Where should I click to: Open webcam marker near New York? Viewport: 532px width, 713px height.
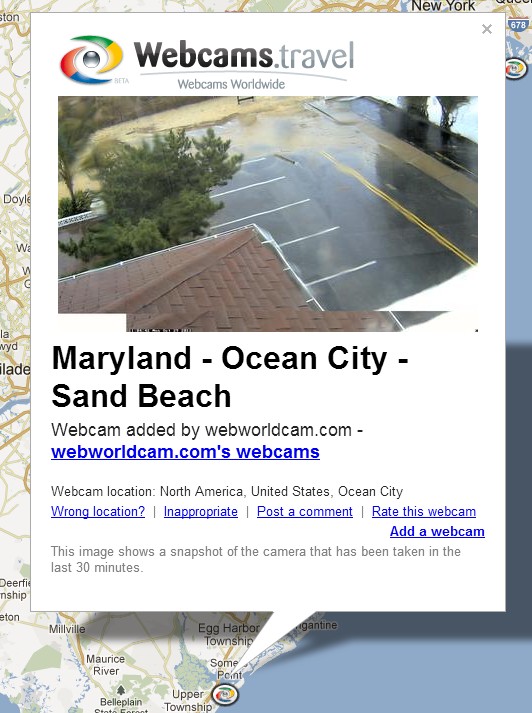coord(516,69)
